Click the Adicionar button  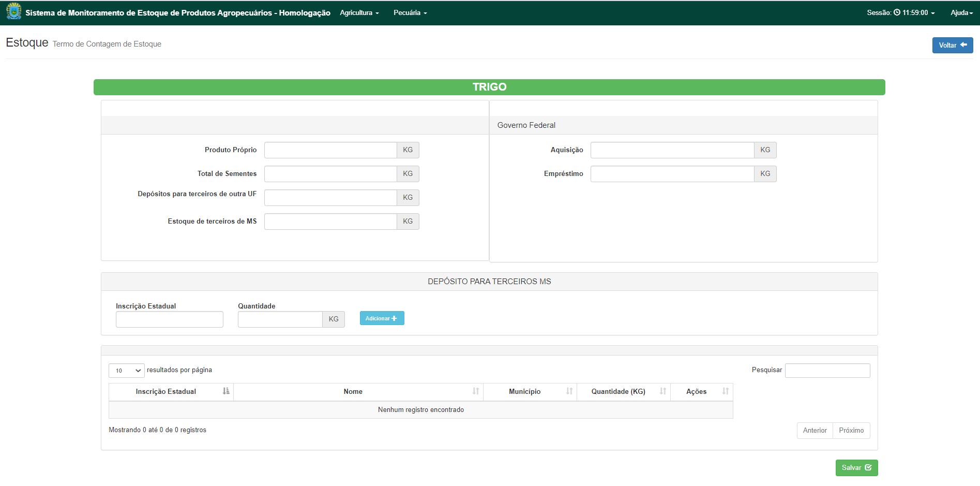pyautogui.click(x=382, y=318)
